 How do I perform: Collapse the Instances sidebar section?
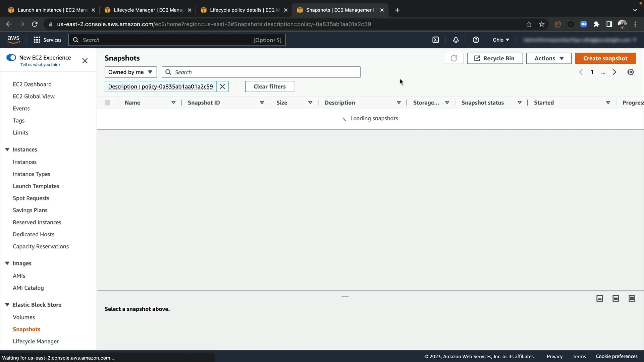coord(7,149)
